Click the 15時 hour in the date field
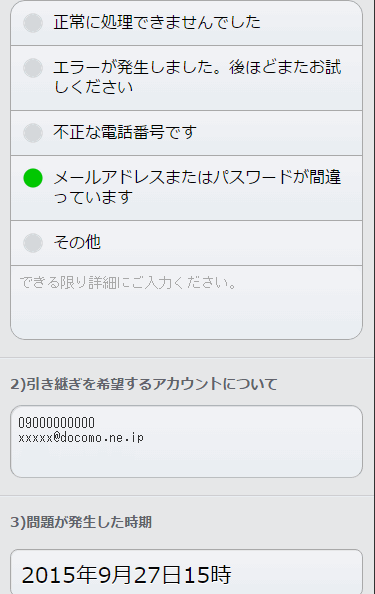 (x=208, y=575)
